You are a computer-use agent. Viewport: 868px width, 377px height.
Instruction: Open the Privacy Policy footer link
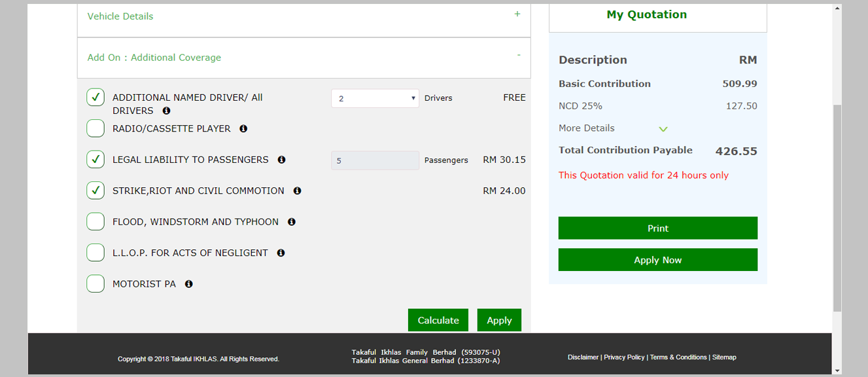pyautogui.click(x=624, y=357)
